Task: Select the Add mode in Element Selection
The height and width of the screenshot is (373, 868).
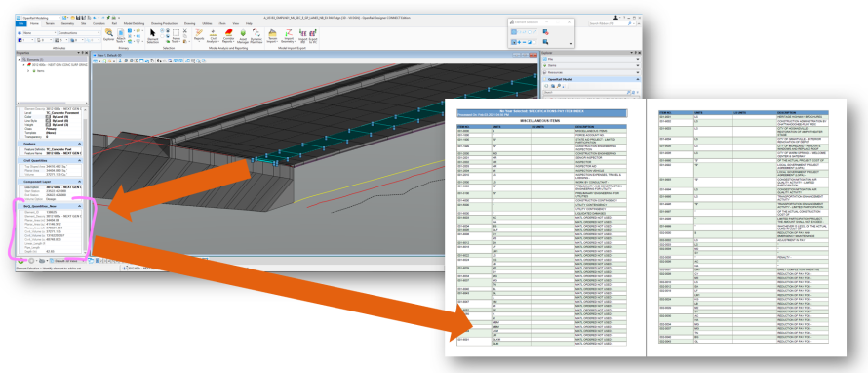Action: (519, 42)
